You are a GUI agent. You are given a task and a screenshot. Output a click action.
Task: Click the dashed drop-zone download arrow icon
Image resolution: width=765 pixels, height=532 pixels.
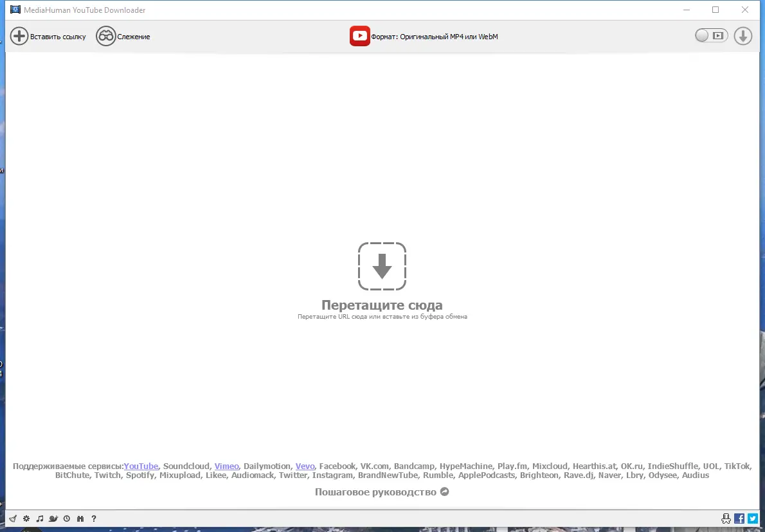(382, 266)
